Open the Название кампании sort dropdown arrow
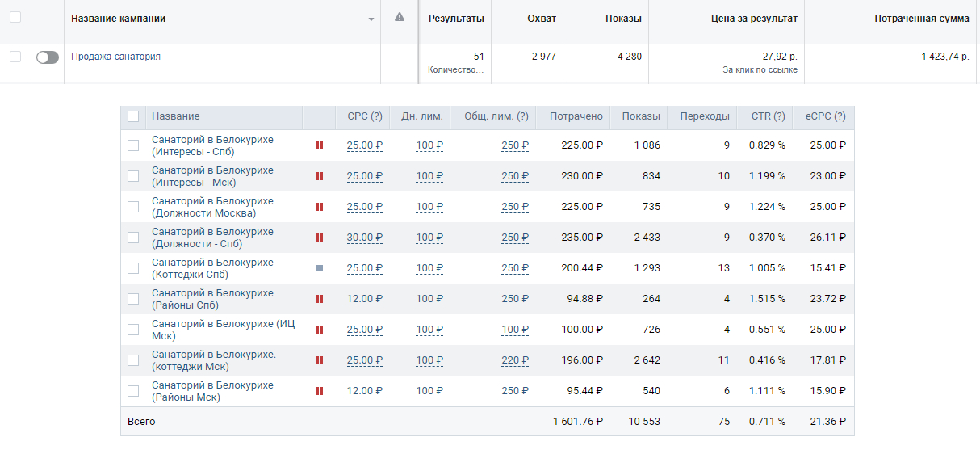 pos(371,19)
